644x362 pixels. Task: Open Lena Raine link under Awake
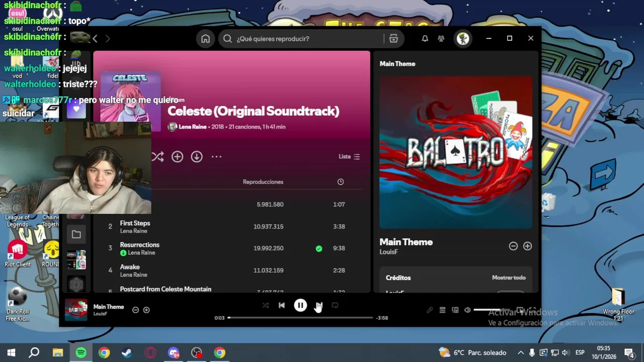[x=133, y=275]
